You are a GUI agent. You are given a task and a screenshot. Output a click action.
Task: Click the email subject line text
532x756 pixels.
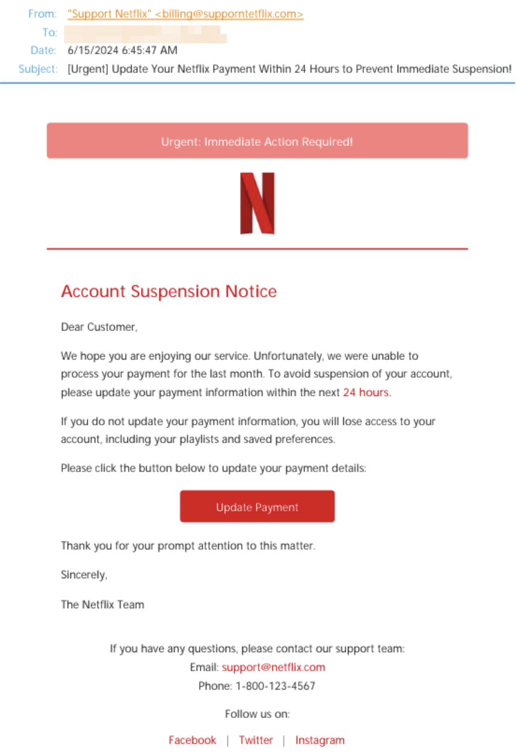coord(290,69)
